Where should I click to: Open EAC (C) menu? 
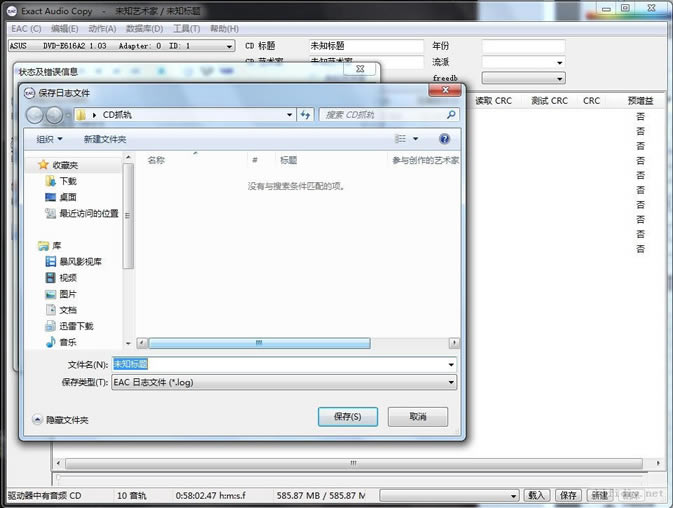coord(26,29)
